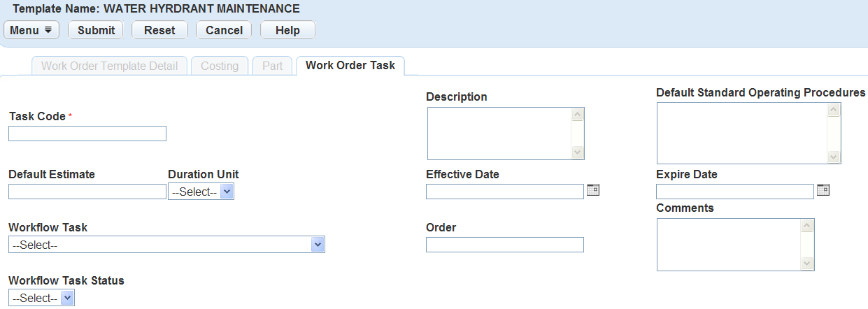Switch to the Work Order Task tab
This screenshot has width=868, height=309.
pos(350,66)
